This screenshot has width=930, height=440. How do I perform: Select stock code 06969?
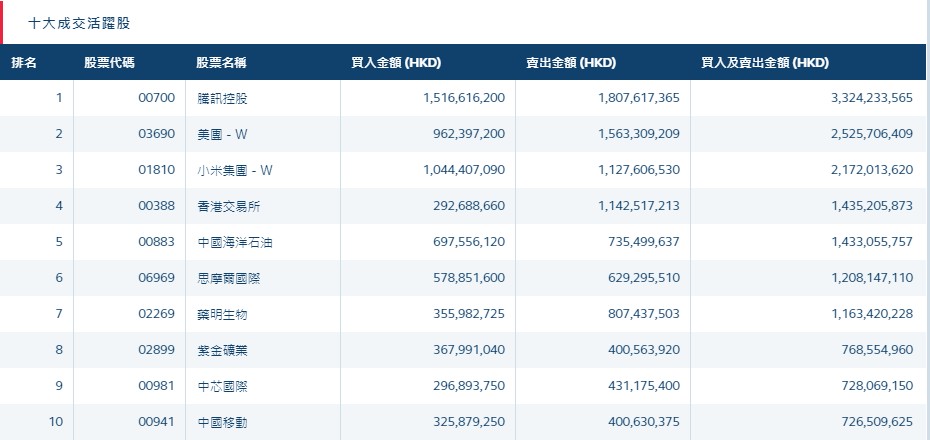click(157, 278)
